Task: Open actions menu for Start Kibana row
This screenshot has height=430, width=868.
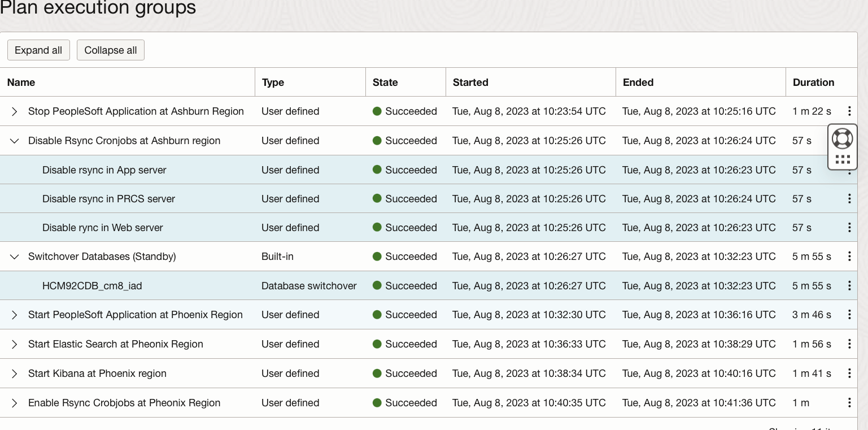Action: pyautogui.click(x=849, y=373)
